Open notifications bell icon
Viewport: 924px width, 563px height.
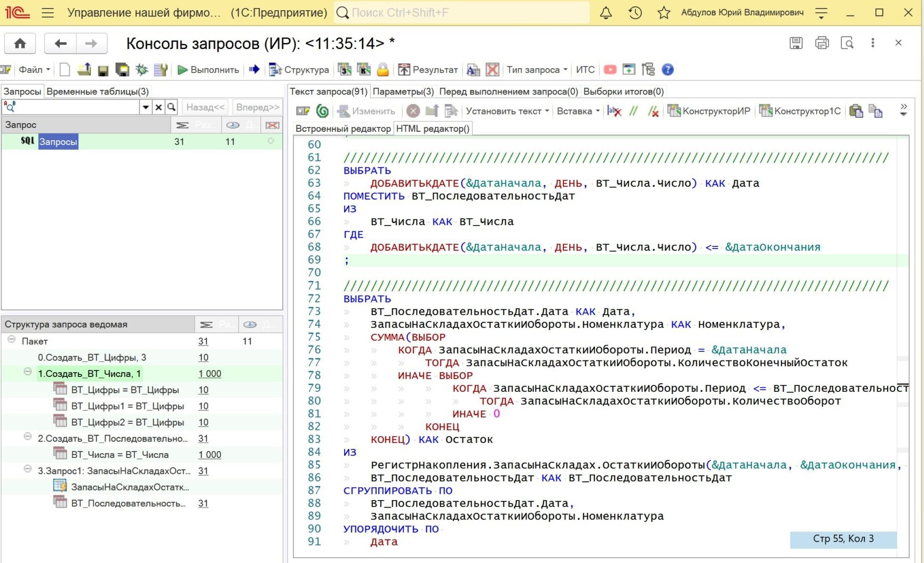point(606,13)
